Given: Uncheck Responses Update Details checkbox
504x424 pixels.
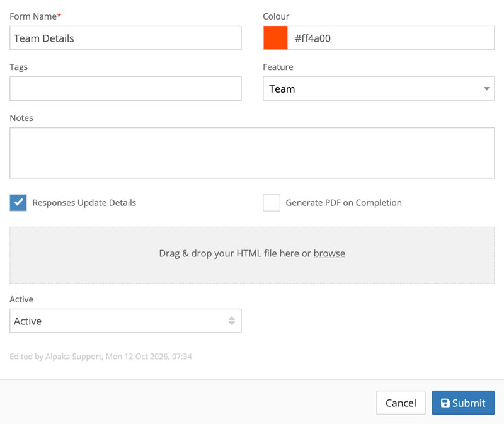Looking at the screenshot, I should pyautogui.click(x=18, y=203).
